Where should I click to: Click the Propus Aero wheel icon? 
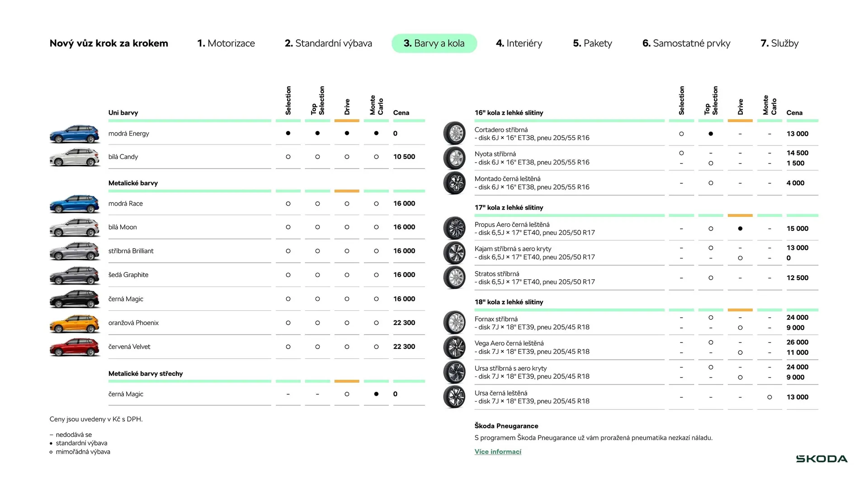tap(454, 228)
